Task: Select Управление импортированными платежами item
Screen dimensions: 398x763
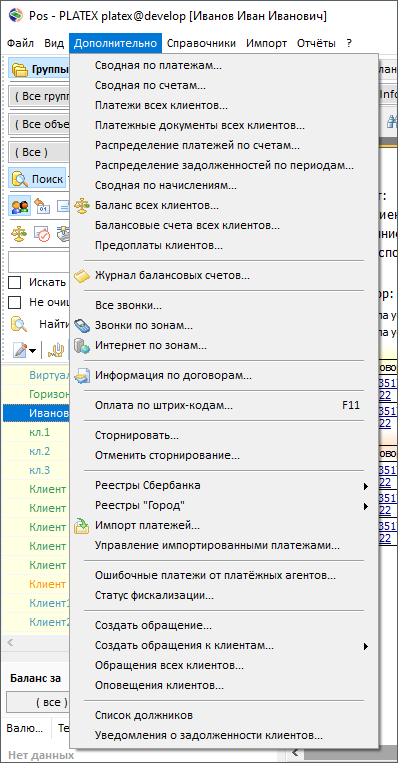Action: point(224,545)
